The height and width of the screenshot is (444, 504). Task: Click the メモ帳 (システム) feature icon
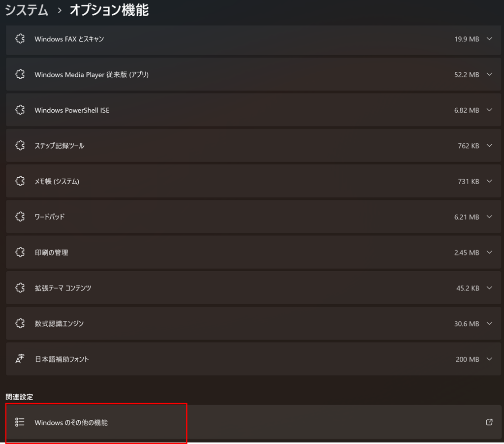tap(20, 181)
